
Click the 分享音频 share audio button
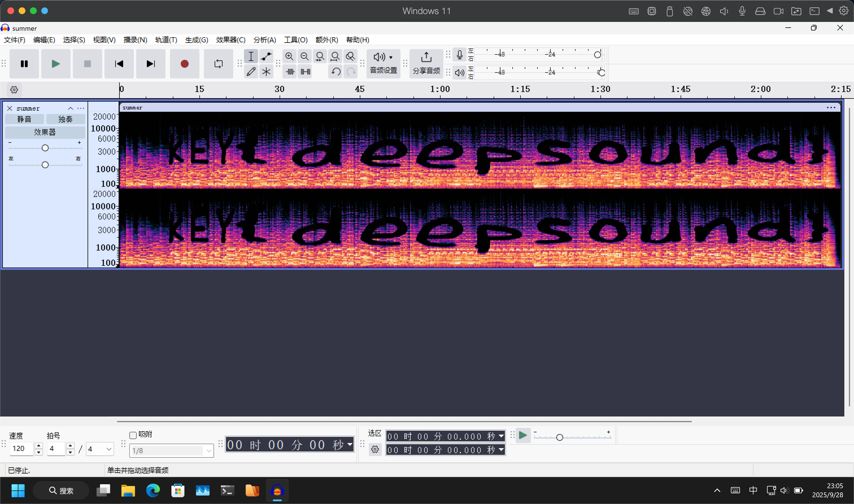(x=426, y=63)
